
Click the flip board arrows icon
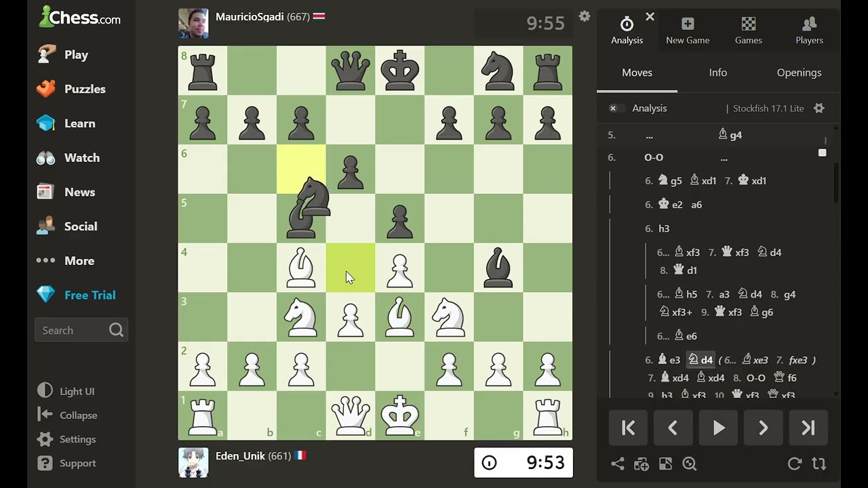click(x=819, y=464)
